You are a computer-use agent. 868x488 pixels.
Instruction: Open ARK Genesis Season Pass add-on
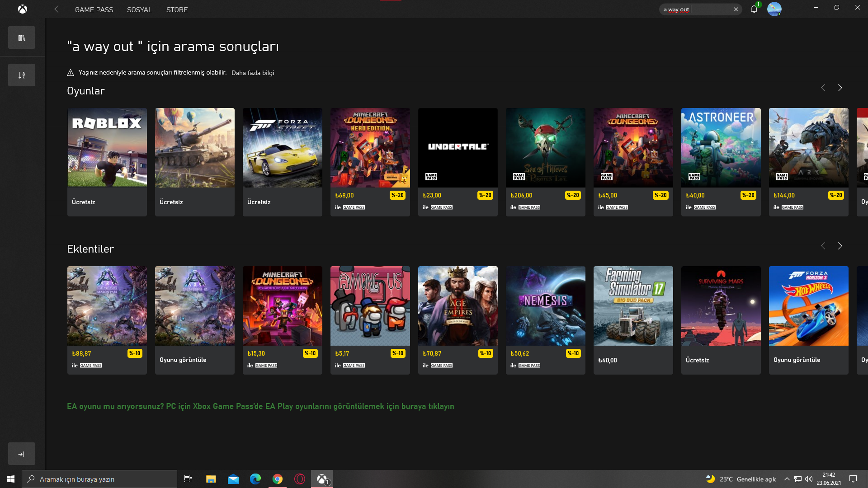pos(107,320)
